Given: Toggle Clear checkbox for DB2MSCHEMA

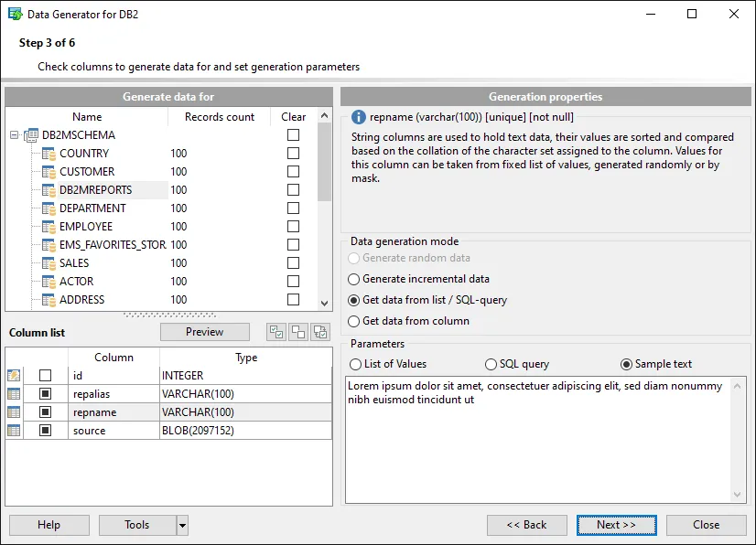Looking at the screenshot, I should (293, 135).
